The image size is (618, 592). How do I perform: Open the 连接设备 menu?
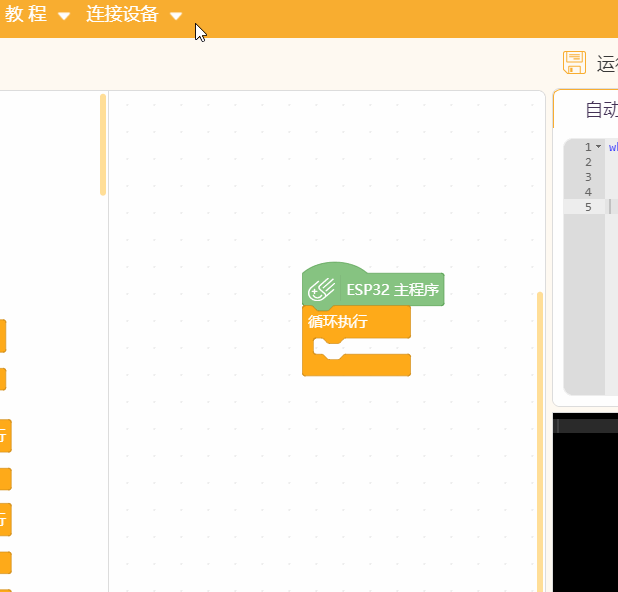click(x=121, y=15)
